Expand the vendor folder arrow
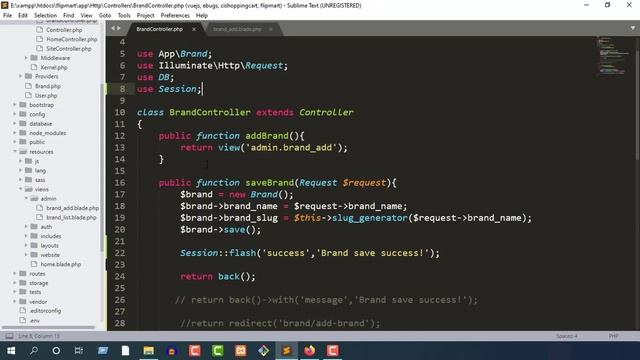The height and width of the screenshot is (360, 640). [x=15, y=302]
